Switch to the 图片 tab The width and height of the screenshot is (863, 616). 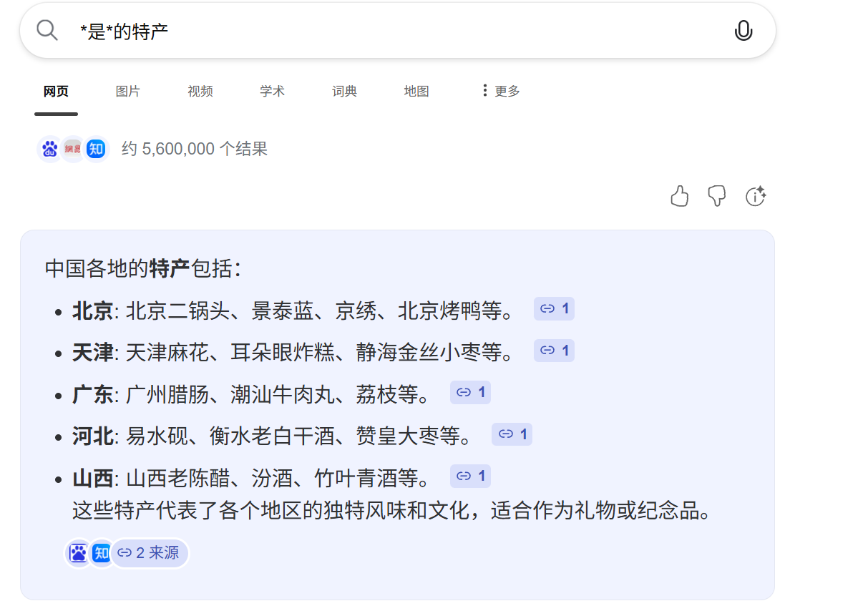click(x=128, y=92)
